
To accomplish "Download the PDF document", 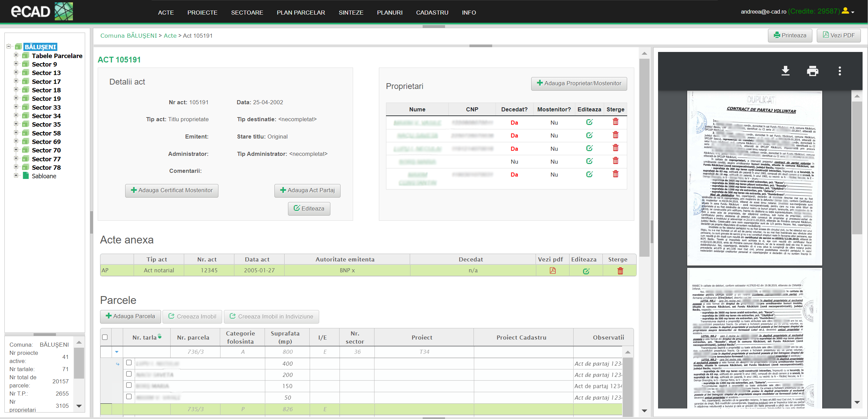I will (785, 71).
